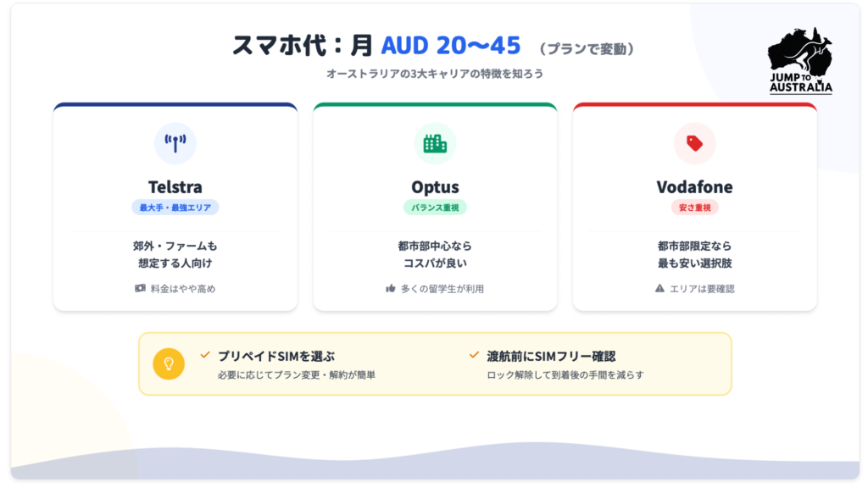The height and width of the screenshot is (488, 868).
Task: Click the Jump to Australia logo
Action: (800, 63)
